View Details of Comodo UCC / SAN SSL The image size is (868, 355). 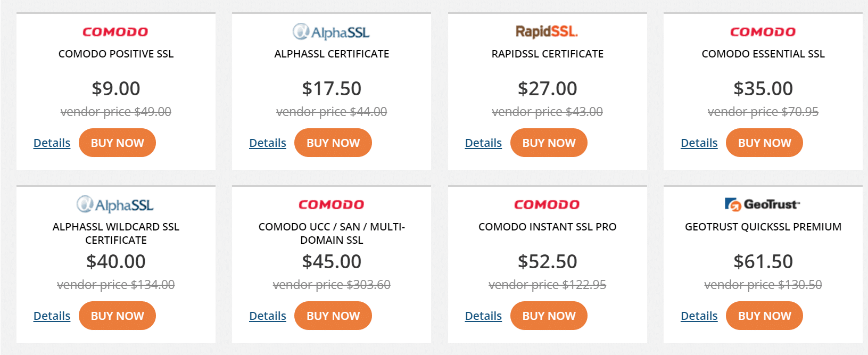(x=268, y=316)
